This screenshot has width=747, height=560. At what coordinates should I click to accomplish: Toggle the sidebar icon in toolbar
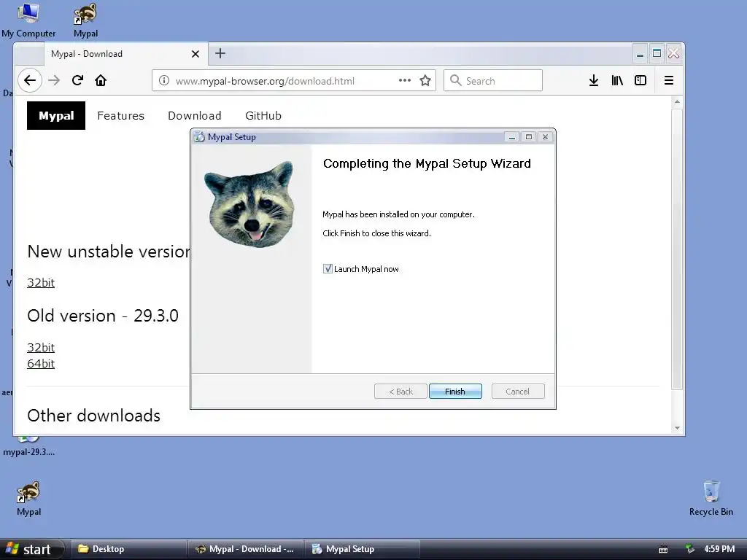(x=640, y=80)
